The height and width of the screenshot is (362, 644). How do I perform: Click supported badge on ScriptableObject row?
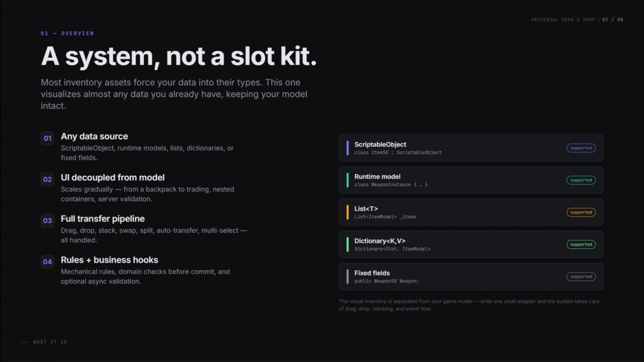(581, 148)
